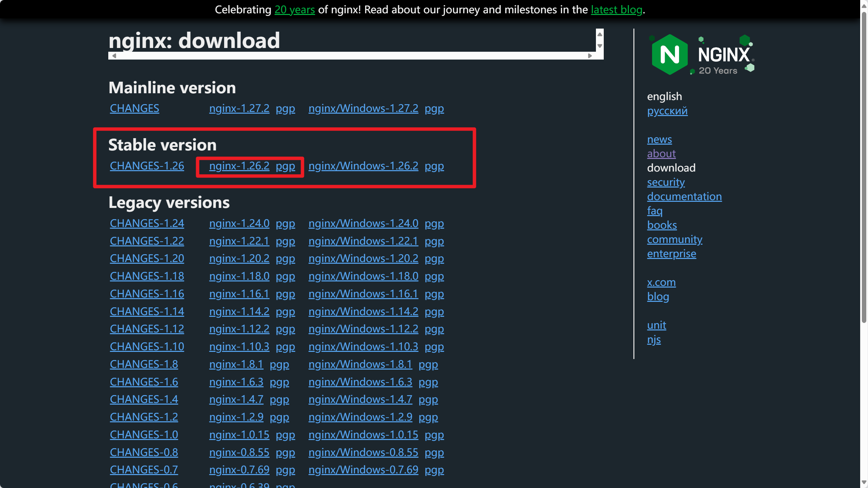Click the page scrollbar down arrow
The width and height of the screenshot is (868, 488).
click(x=864, y=482)
